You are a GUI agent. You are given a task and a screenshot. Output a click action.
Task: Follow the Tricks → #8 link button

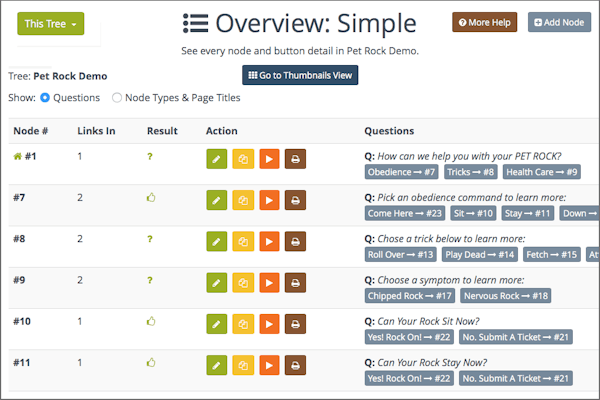(x=471, y=172)
